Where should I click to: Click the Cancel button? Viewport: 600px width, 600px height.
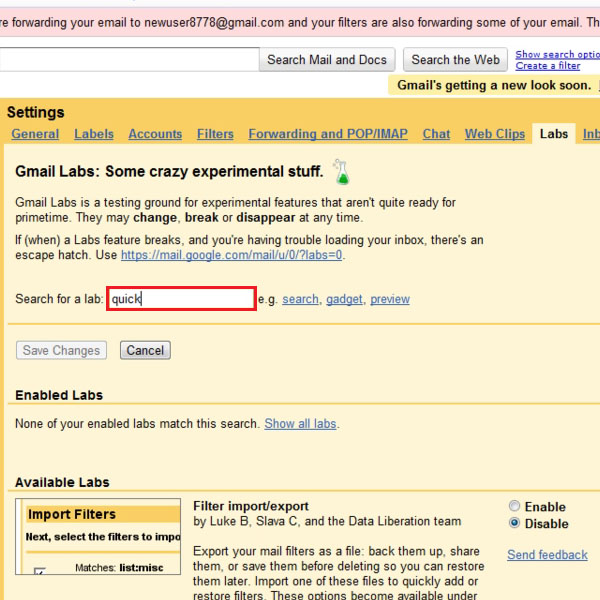point(145,350)
